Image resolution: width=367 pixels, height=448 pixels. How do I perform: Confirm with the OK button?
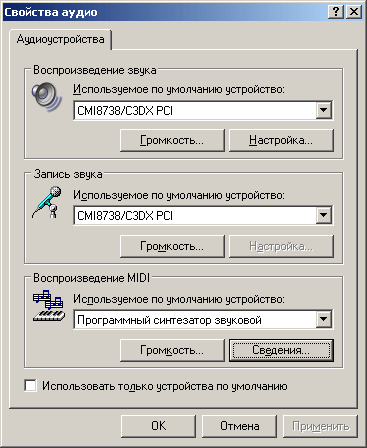click(x=158, y=426)
